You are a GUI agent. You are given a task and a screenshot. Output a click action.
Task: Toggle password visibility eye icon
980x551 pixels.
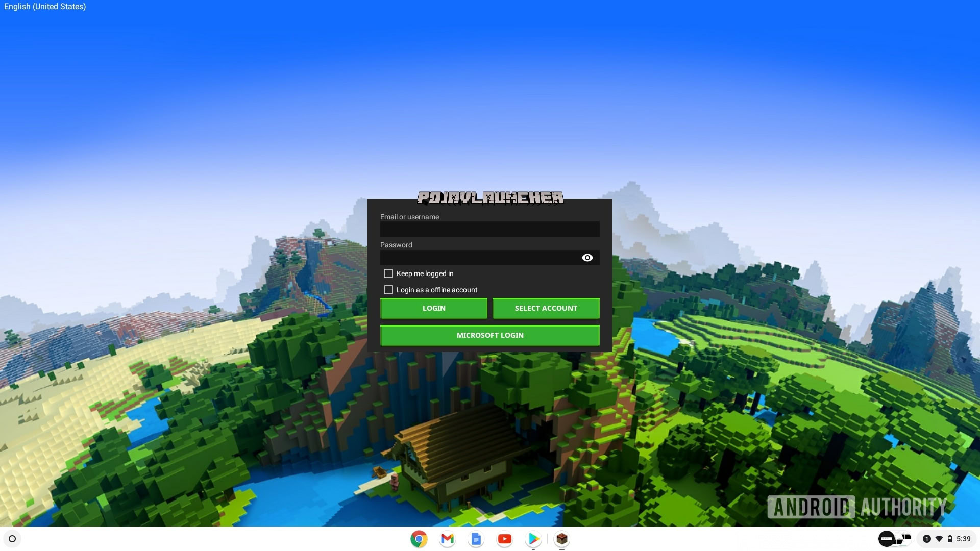pyautogui.click(x=587, y=258)
